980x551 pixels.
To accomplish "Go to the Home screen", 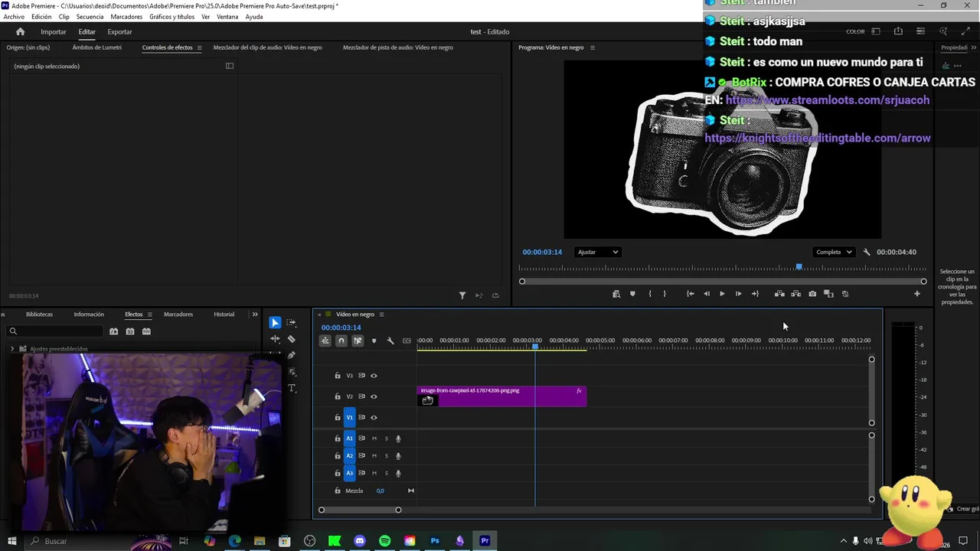I will click(21, 31).
